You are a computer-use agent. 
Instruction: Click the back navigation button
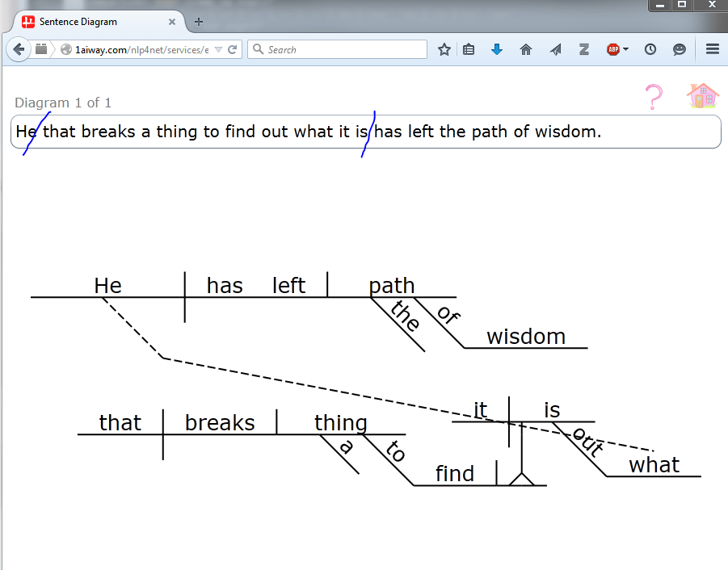tap(18, 49)
